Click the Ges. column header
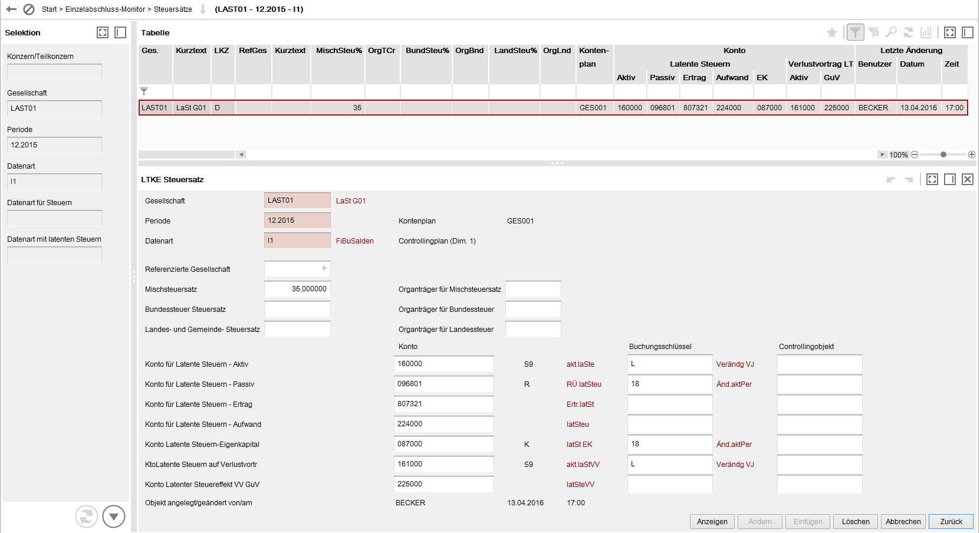This screenshot has width=980, height=533. [x=156, y=64]
